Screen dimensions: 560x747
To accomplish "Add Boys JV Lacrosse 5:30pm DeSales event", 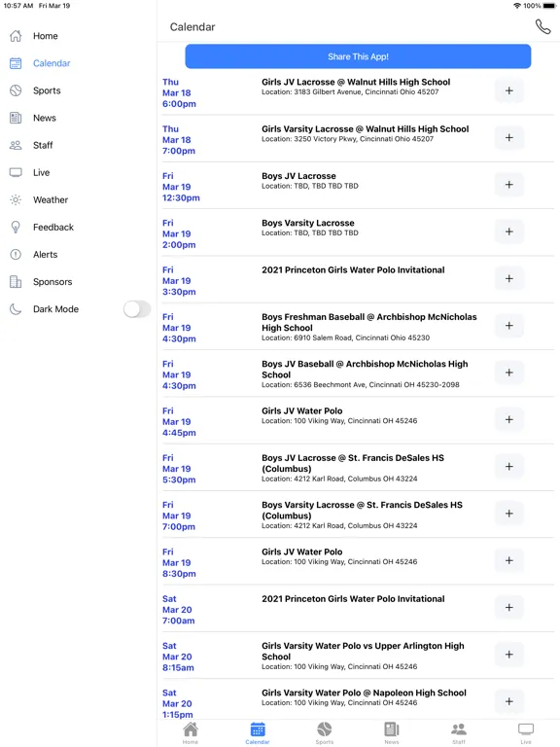I will point(509,467).
